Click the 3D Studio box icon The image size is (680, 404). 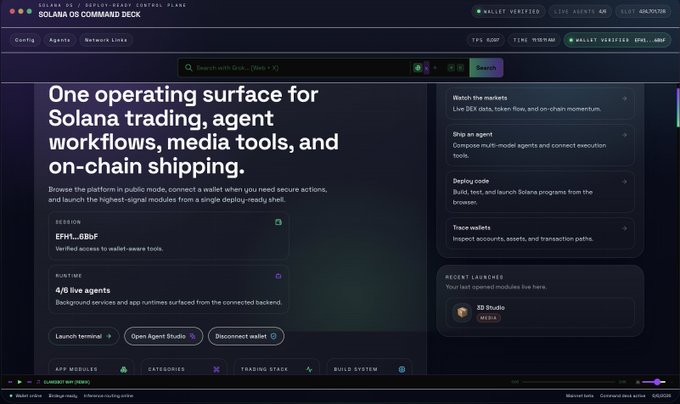(462, 312)
